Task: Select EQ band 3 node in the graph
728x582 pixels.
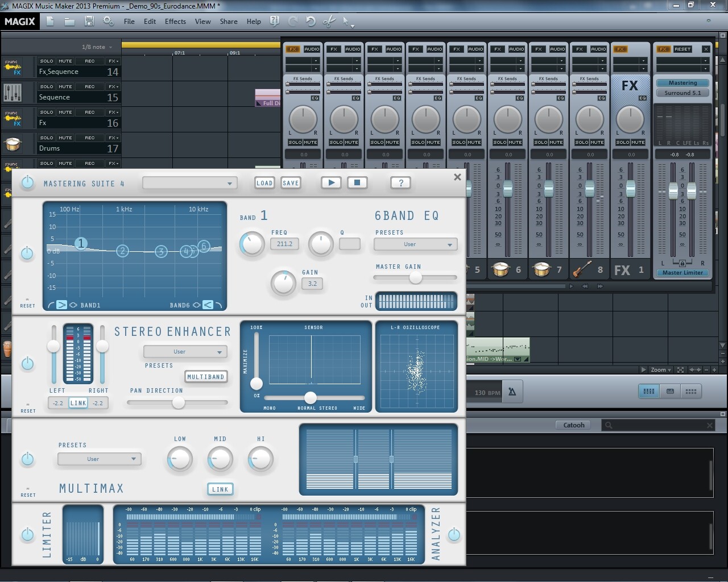Action: click(x=161, y=251)
